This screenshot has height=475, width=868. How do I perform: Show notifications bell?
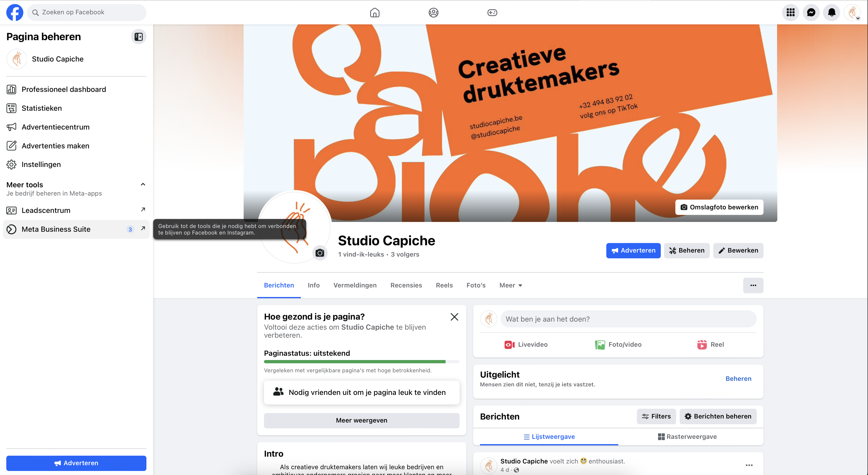832,13
